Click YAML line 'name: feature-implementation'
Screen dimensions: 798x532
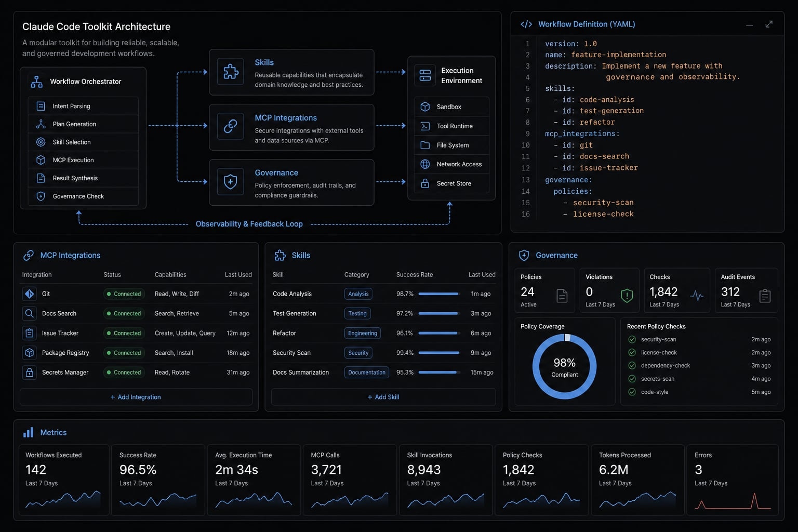tap(605, 55)
